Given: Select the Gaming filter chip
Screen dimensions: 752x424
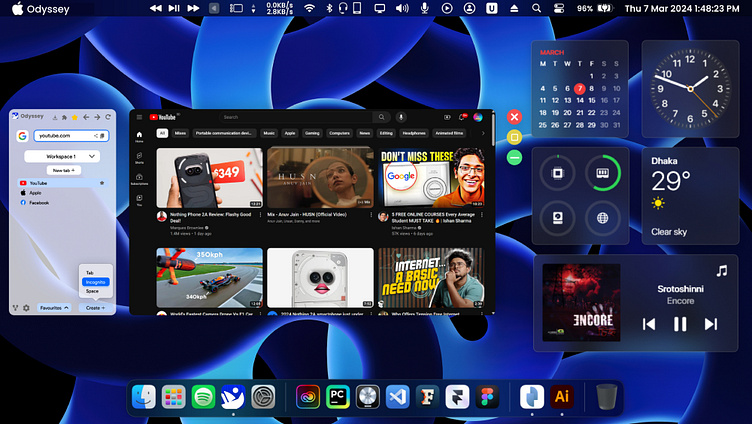Looking at the screenshot, I should click(x=313, y=132).
